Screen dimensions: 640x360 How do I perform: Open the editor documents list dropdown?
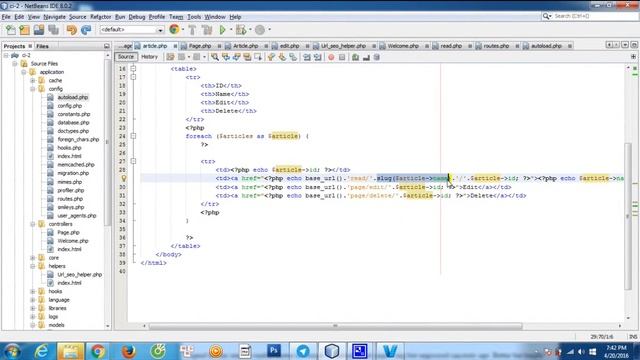pos(625,45)
